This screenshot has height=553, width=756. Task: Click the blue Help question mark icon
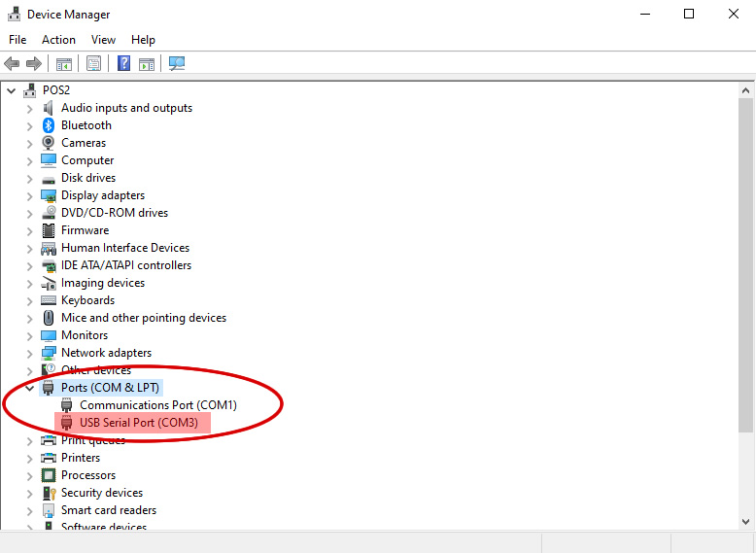pyautogui.click(x=123, y=64)
